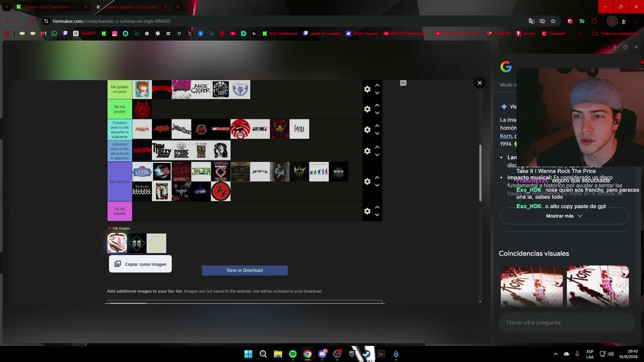Open settings gear for 'No conozco' tier

click(x=367, y=181)
